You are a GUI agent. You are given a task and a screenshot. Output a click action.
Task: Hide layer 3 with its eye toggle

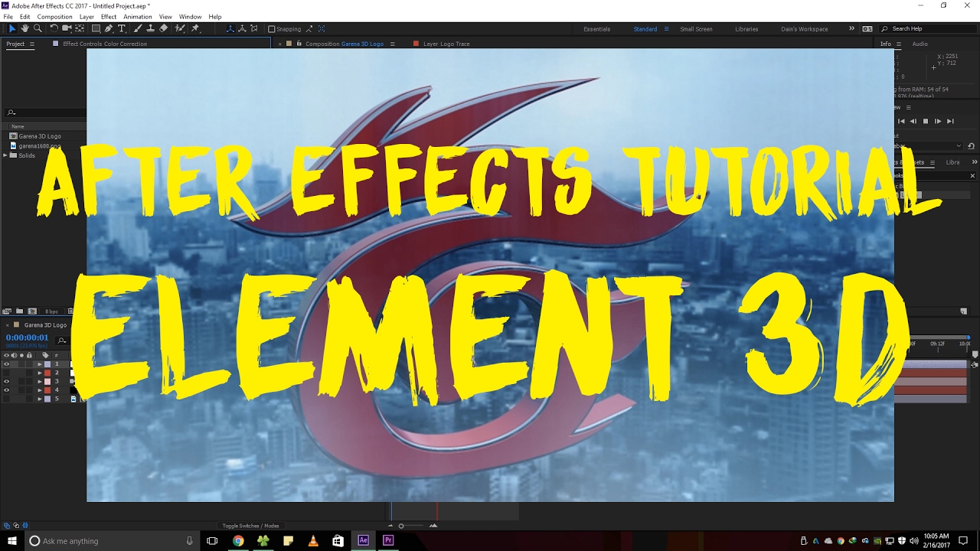coord(6,381)
